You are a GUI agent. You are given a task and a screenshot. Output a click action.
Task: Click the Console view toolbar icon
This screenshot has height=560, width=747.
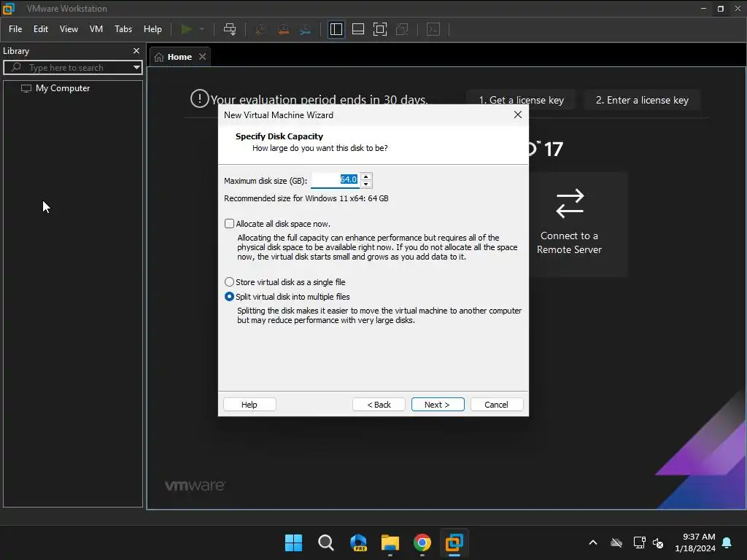(433, 29)
